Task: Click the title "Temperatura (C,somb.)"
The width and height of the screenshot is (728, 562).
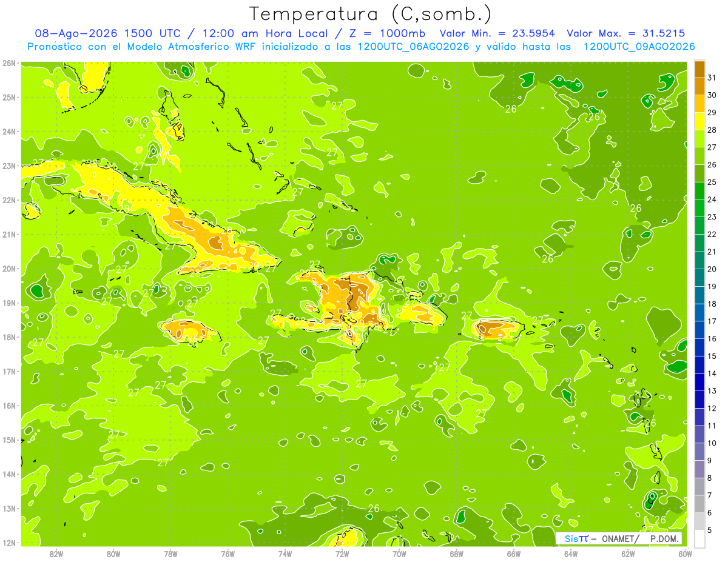Action: point(371,15)
